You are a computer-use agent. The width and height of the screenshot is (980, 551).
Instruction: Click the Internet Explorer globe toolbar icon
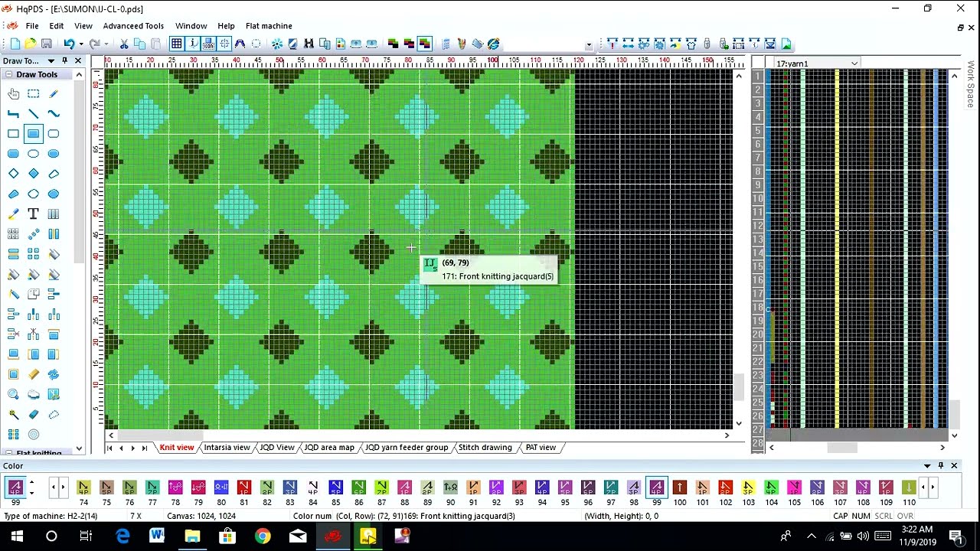point(494,44)
